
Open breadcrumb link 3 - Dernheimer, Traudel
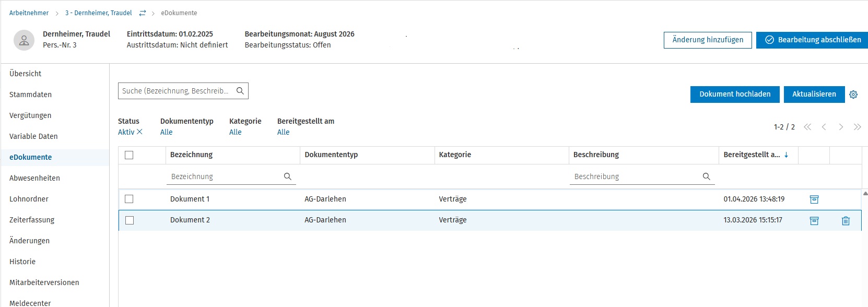(x=99, y=13)
